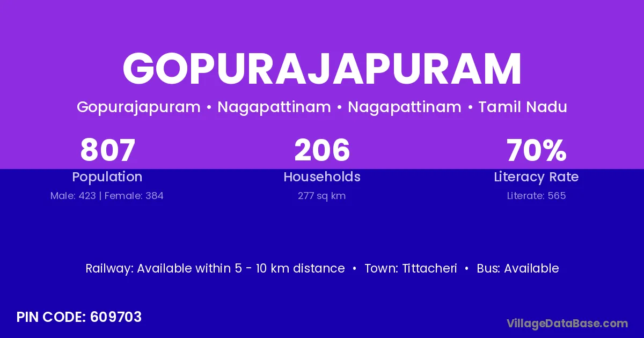Select the Population label
The height and width of the screenshot is (338, 644).
107,177
